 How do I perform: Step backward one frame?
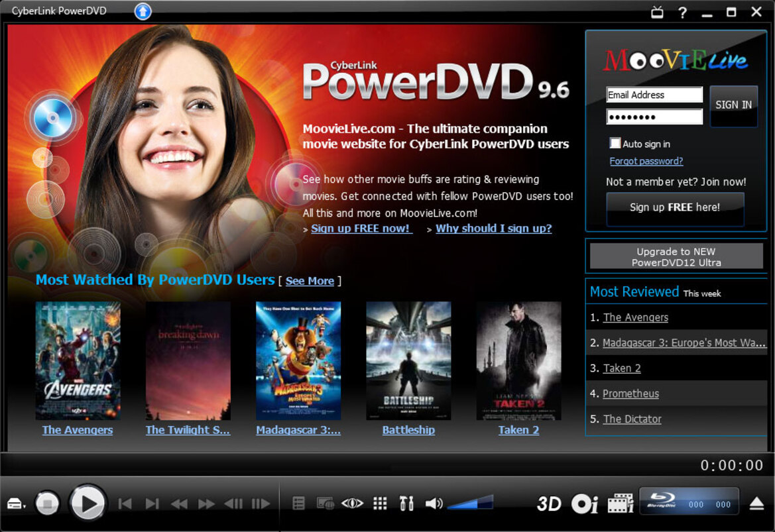click(x=233, y=504)
